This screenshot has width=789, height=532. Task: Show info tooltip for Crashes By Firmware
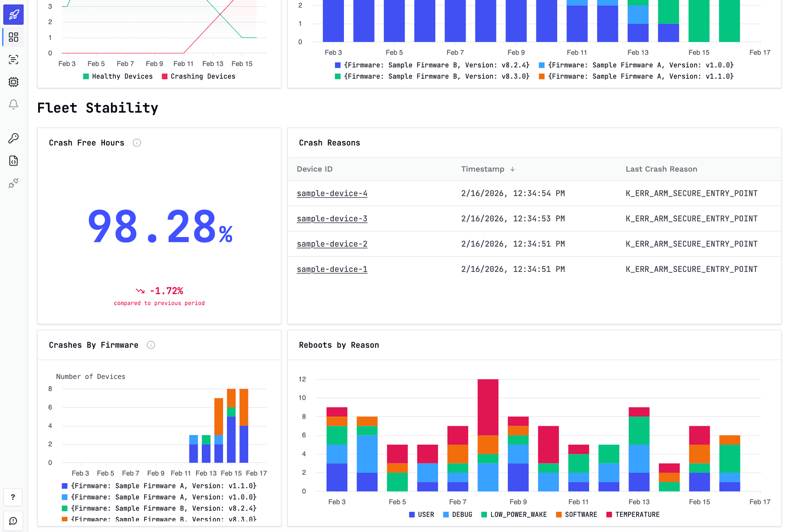point(151,345)
